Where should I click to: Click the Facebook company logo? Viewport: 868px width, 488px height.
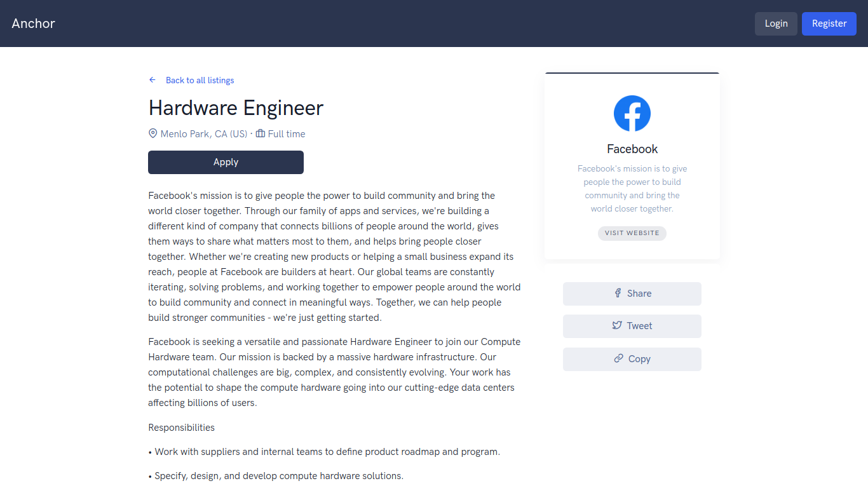(x=632, y=114)
